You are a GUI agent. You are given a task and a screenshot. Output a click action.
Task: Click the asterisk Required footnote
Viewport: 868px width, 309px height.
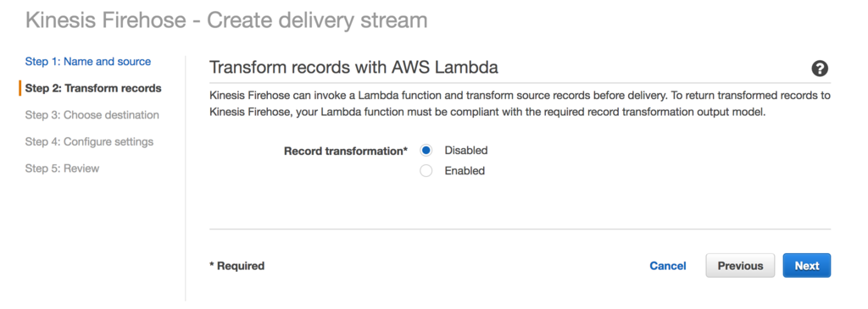click(x=237, y=266)
